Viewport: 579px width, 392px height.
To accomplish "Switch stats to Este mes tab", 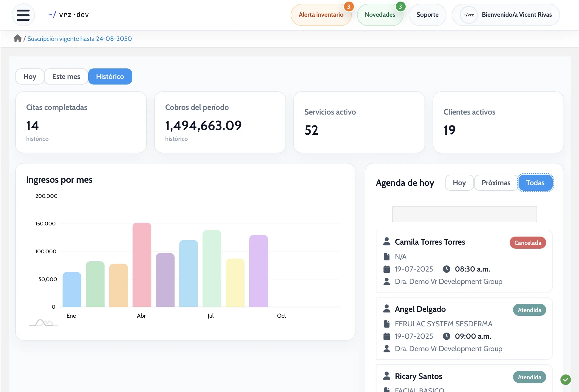I will pyautogui.click(x=66, y=76).
